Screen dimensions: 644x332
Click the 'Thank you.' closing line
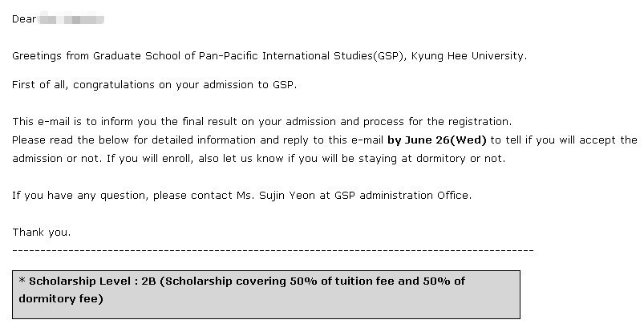coord(42,233)
